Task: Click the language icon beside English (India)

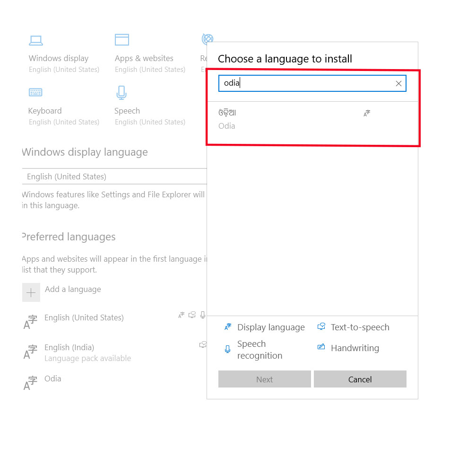Action: click(30, 352)
